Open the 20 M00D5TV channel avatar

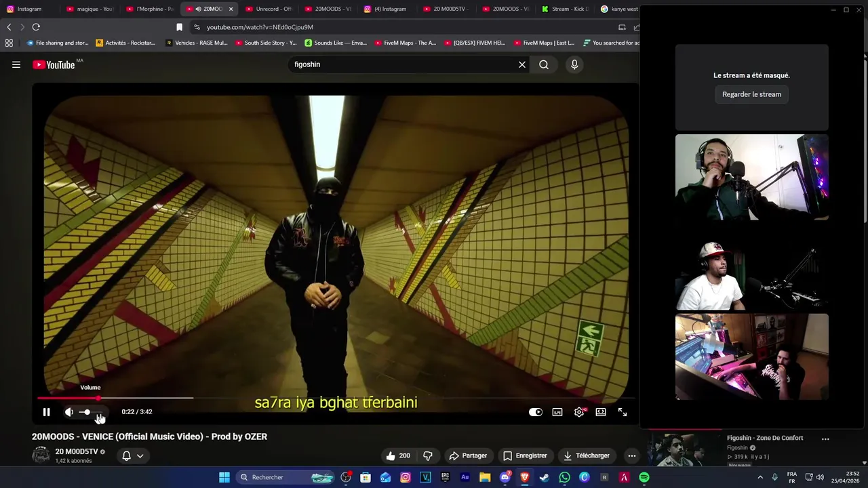point(41,455)
